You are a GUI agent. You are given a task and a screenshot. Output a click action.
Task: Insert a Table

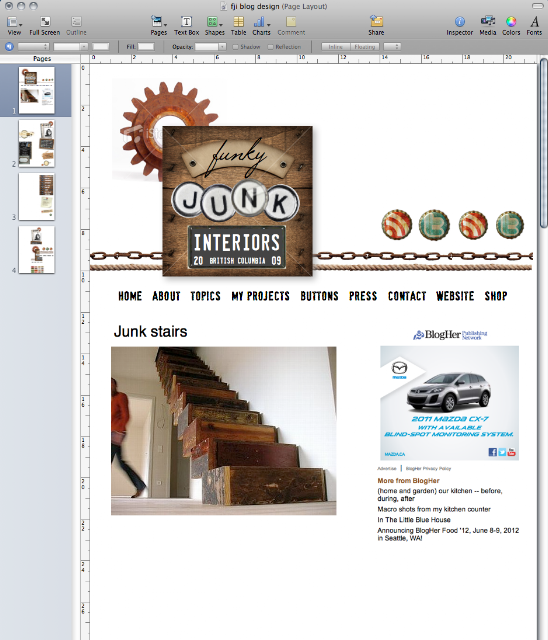(x=238, y=25)
